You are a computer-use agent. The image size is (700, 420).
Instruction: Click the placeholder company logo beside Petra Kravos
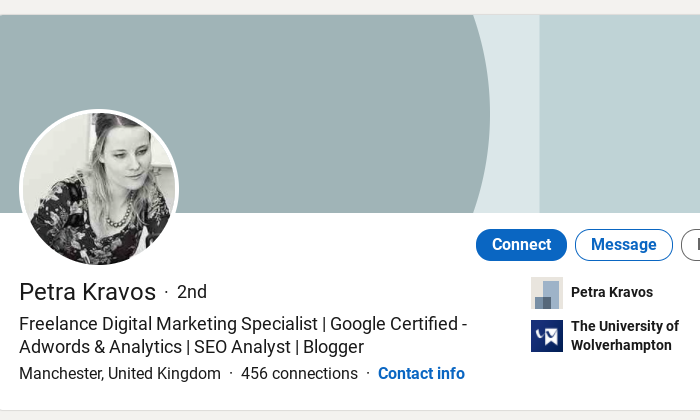click(546, 293)
